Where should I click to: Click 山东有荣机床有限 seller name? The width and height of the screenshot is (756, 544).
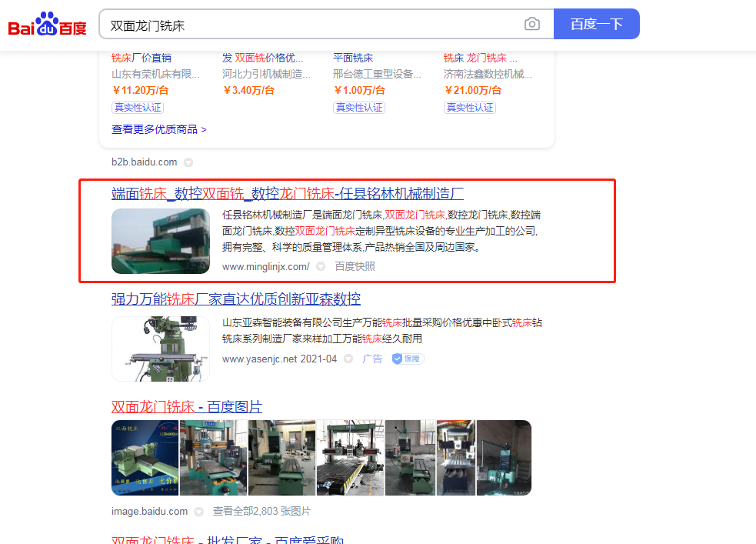(155, 74)
